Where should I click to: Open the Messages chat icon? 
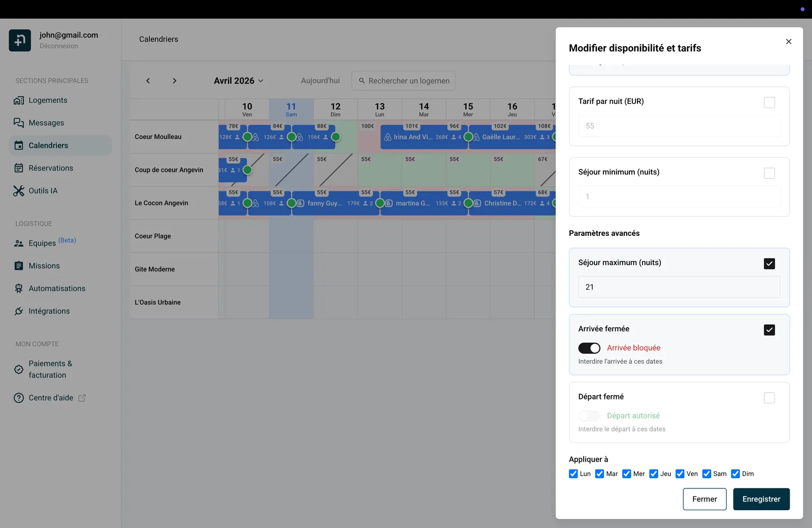pyautogui.click(x=19, y=123)
